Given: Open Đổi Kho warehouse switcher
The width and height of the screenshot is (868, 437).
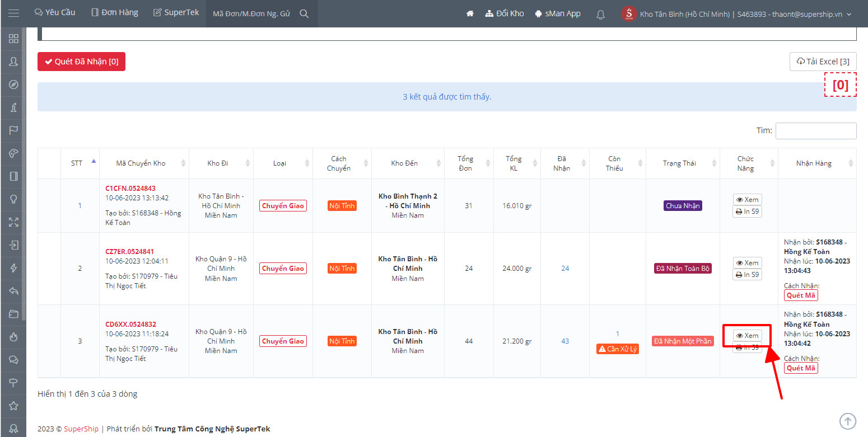Looking at the screenshot, I should [x=505, y=13].
